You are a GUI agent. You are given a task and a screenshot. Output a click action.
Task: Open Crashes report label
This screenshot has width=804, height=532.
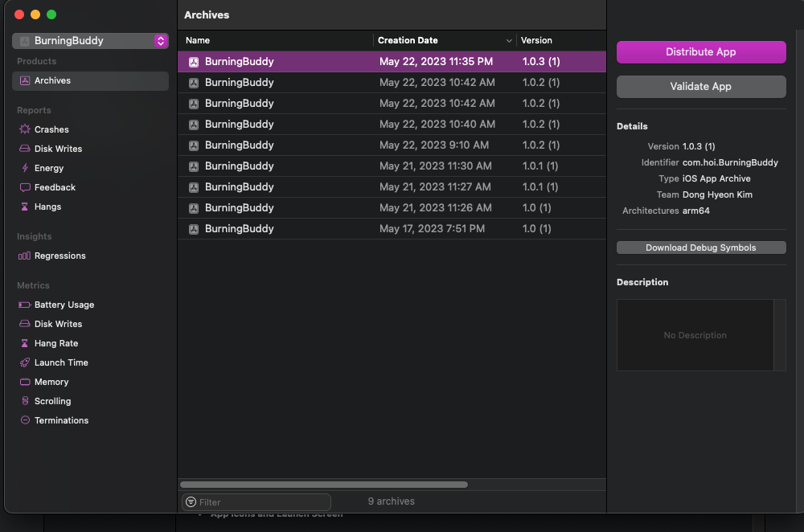[51, 129]
